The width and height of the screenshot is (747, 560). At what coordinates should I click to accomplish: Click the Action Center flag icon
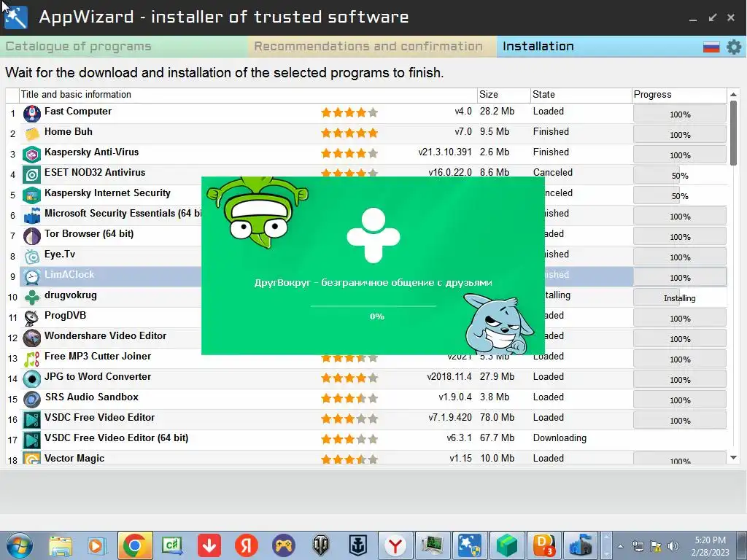tap(656, 546)
